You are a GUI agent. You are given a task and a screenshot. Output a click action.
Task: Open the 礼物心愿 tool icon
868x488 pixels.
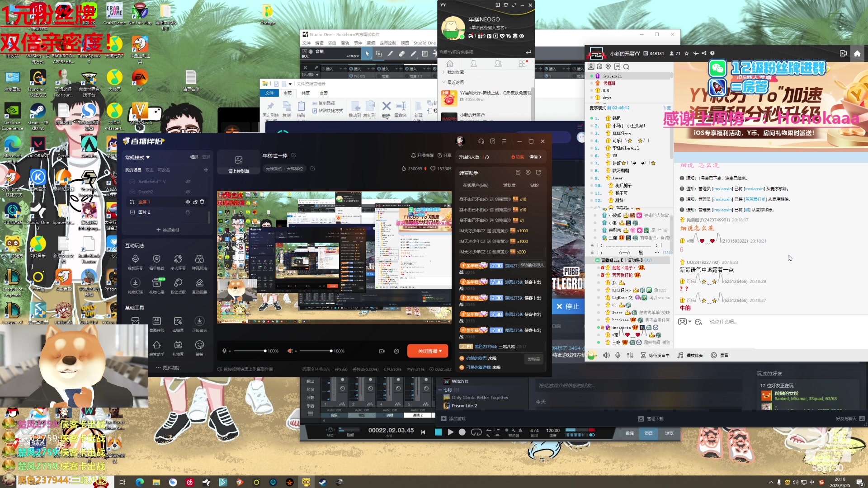click(x=156, y=286)
